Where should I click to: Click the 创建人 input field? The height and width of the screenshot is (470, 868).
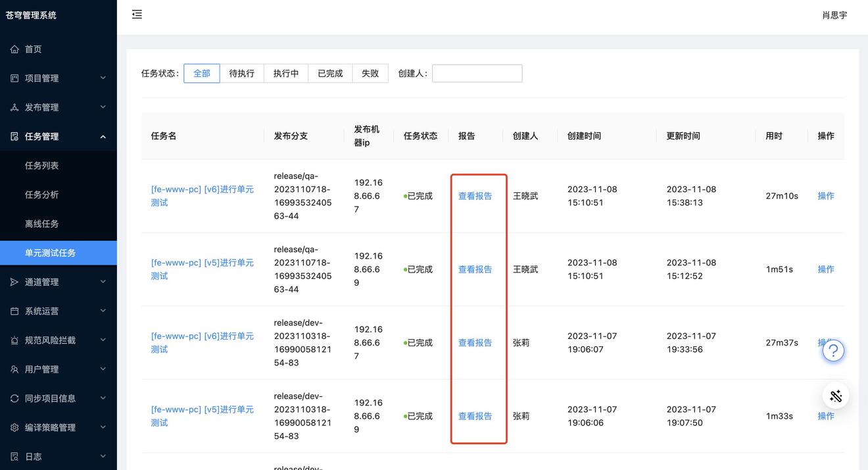tap(477, 73)
